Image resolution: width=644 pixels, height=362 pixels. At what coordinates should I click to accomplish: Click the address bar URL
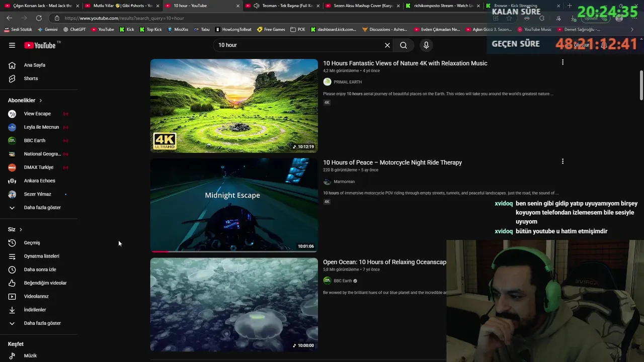[x=124, y=18]
